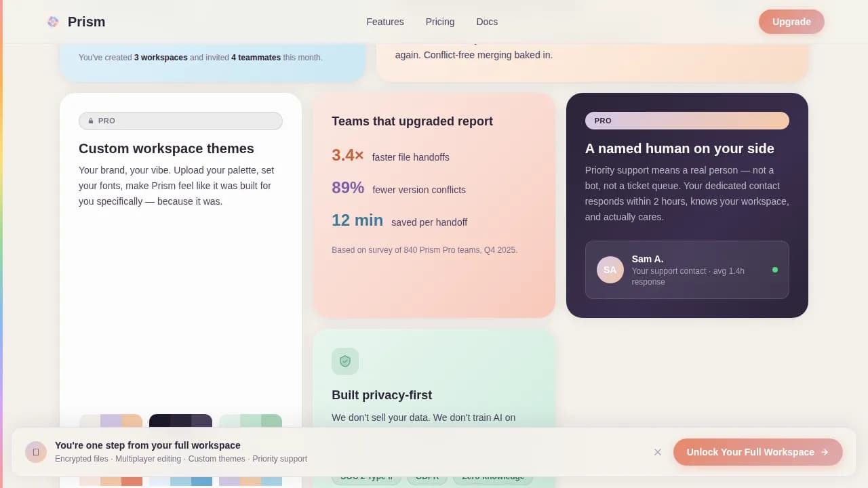Open the Pricing nav link

click(440, 22)
